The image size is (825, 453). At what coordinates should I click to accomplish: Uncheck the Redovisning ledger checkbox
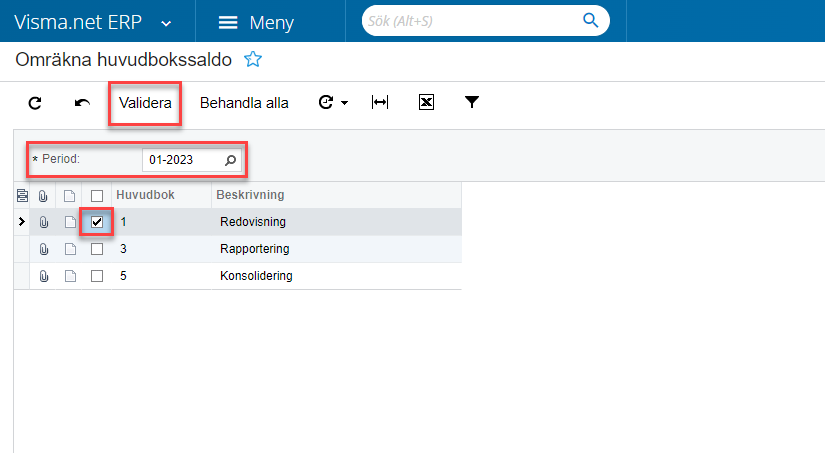[97, 222]
